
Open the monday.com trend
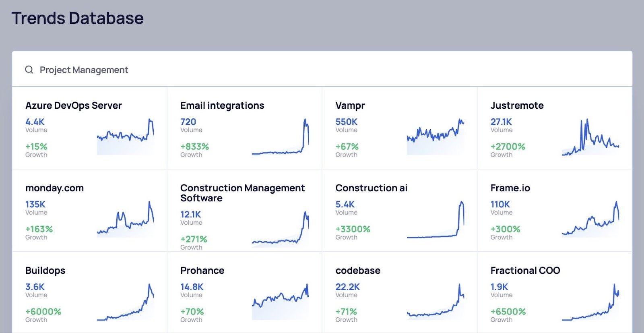[54, 188]
